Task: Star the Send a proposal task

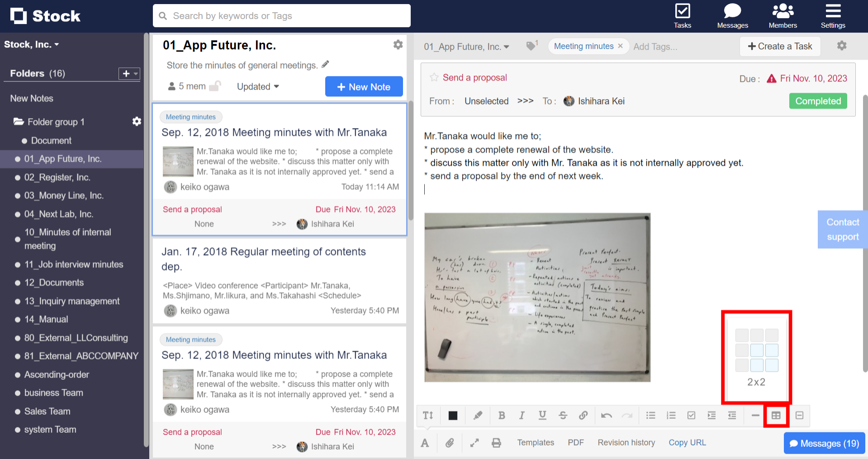Action: 434,77
